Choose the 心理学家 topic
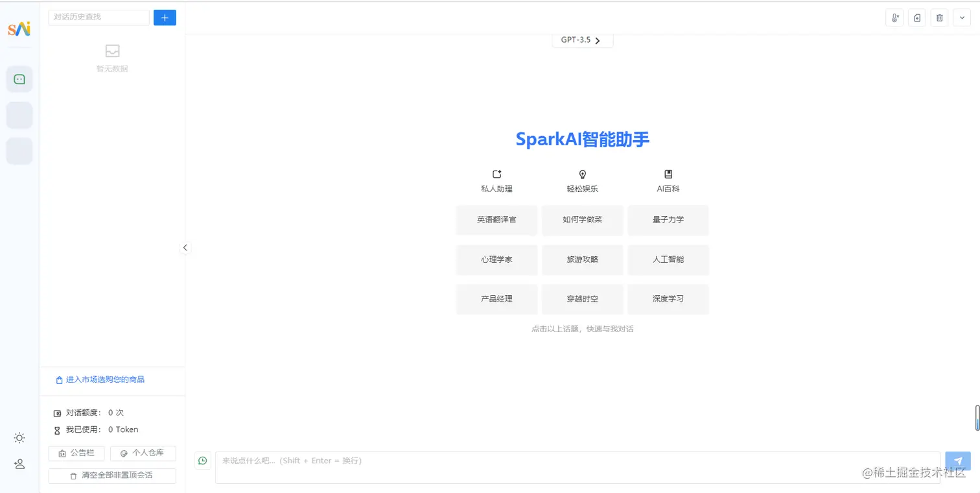The width and height of the screenshot is (980, 493). (x=496, y=259)
